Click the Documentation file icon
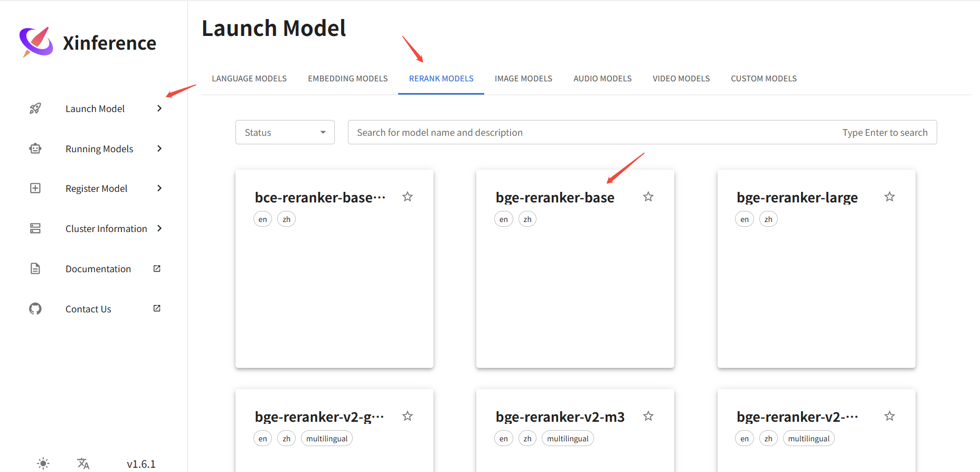 tap(35, 269)
